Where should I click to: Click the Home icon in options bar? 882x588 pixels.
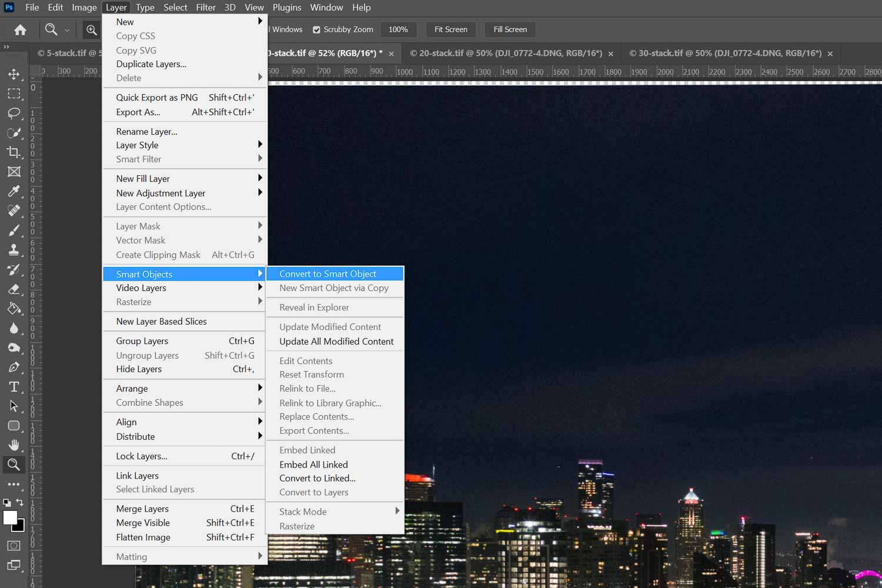(20, 29)
